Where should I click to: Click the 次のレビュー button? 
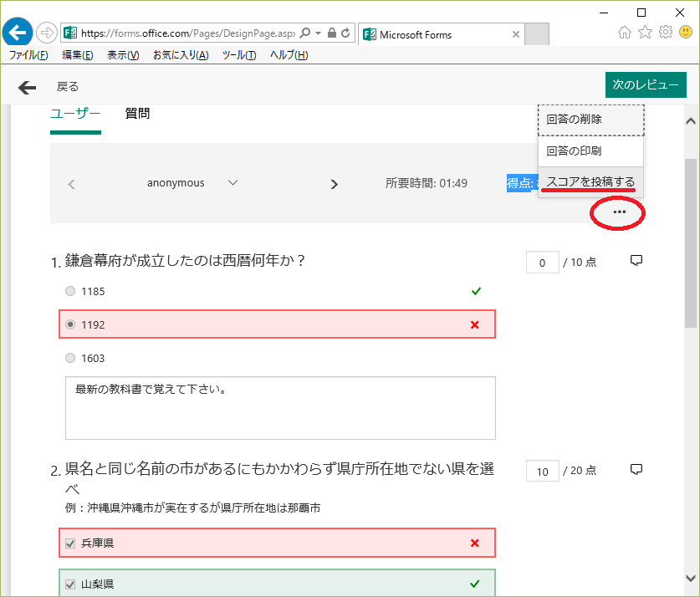pyautogui.click(x=646, y=85)
